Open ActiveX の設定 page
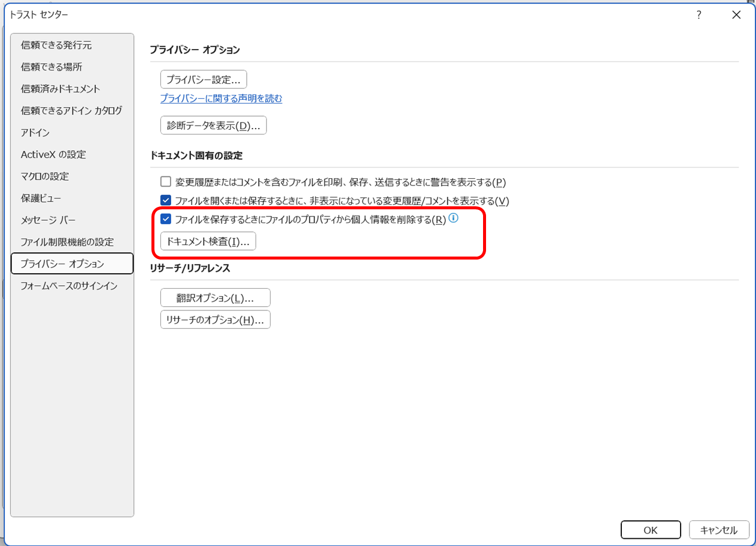The width and height of the screenshot is (756, 546). click(x=72, y=154)
